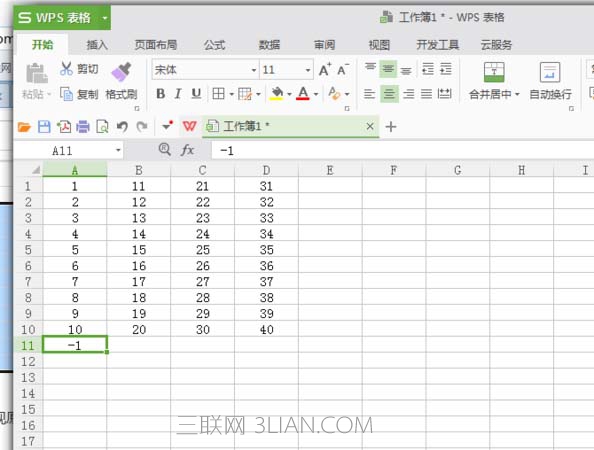Click the formula bar showing -1
Screen dimensions: 594x450
[x=402, y=151]
